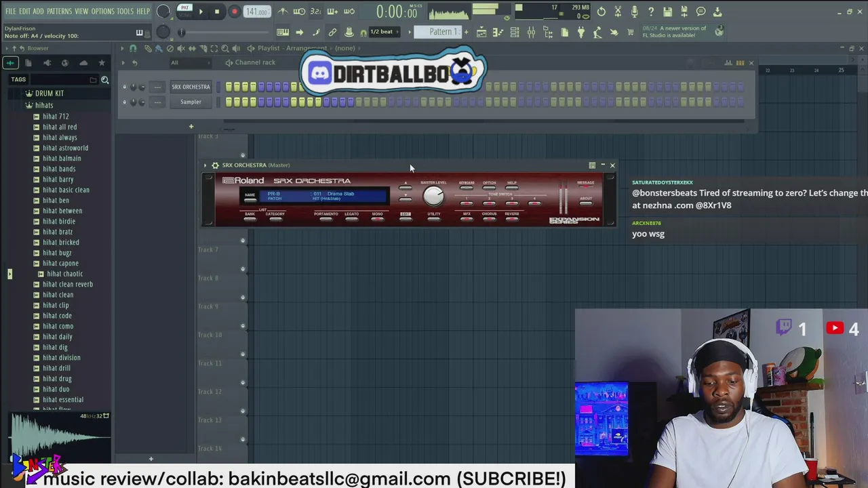Open the browser favorites star tab

[102, 63]
